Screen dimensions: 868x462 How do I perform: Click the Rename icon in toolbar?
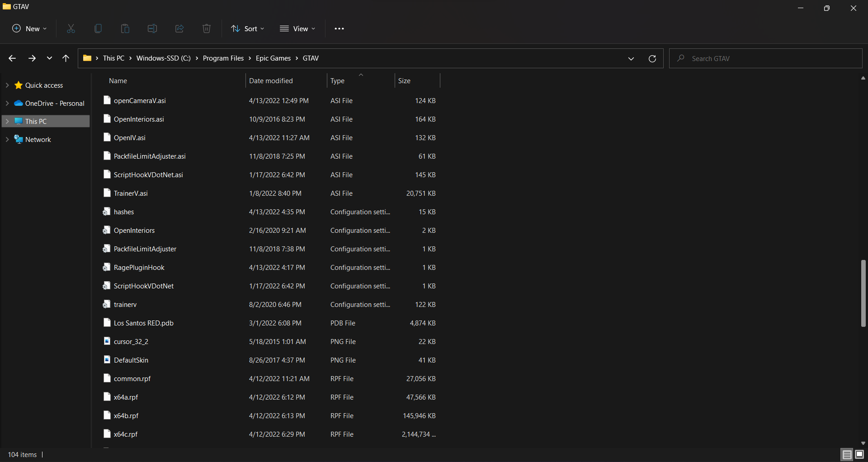pyautogui.click(x=152, y=28)
